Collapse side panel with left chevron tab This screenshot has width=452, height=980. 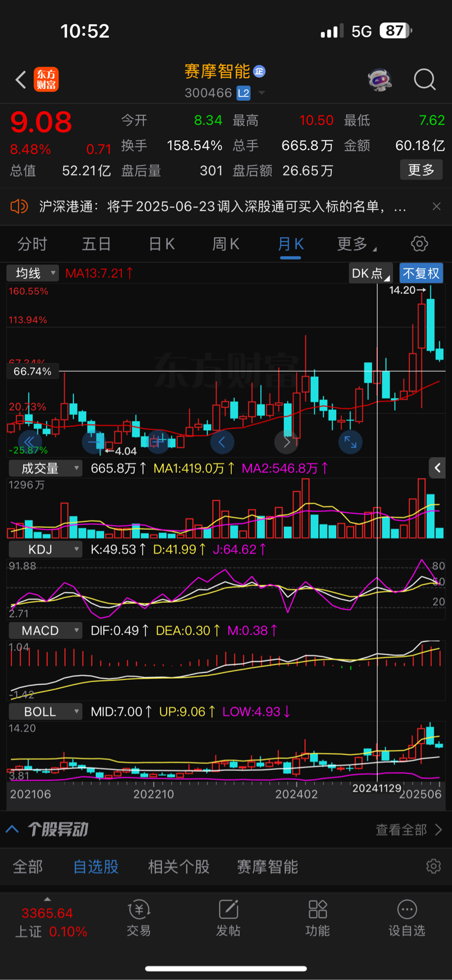[x=437, y=468]
